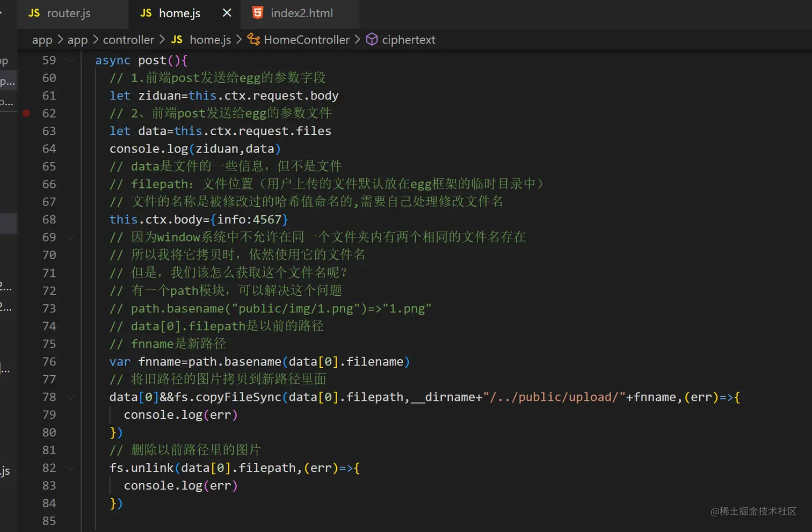
Task: Click the '// fnname' comment on line 75
Action: [168, 344]
